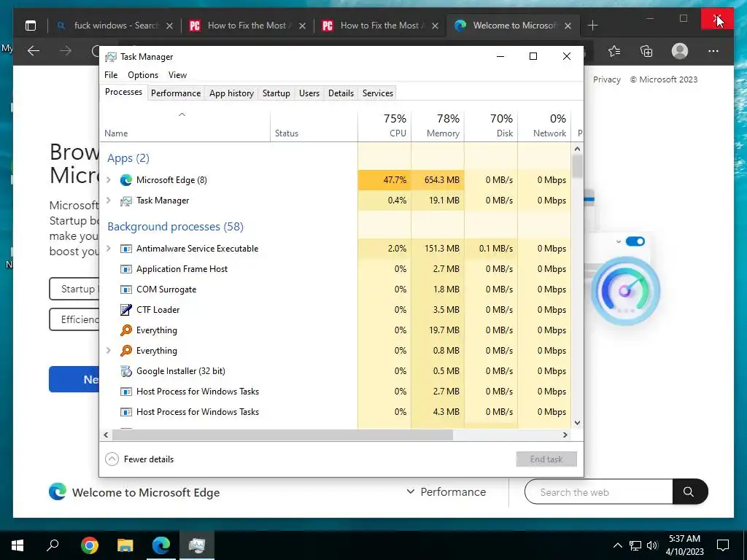Click the Application Frame Host icon

(x=125, y=269)
